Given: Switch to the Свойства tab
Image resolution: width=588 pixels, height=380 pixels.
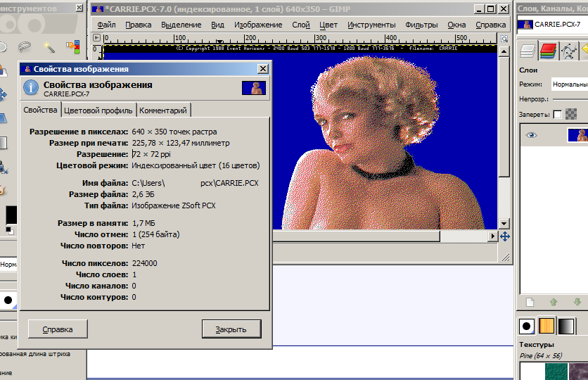Looking at the screenshot, I should [x=40, y=110].
